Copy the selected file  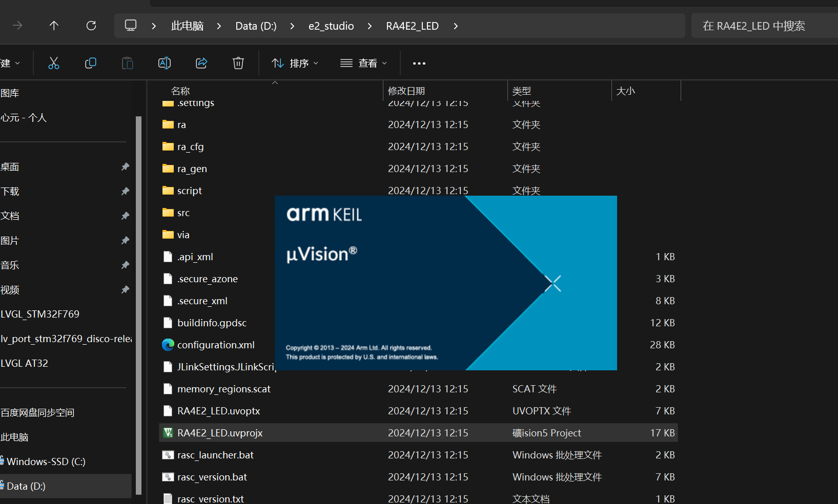pos(91,63)
